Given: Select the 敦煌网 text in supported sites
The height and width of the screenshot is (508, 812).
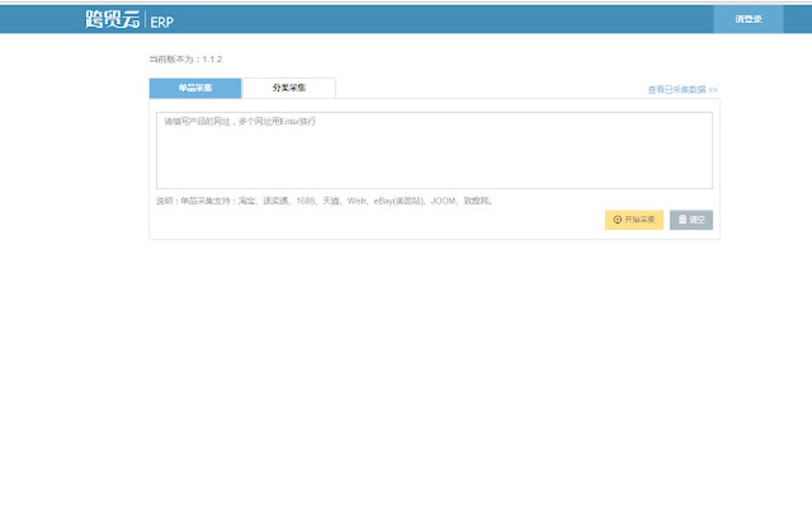Looking at the screenshot, I should (x=476, y=201).
